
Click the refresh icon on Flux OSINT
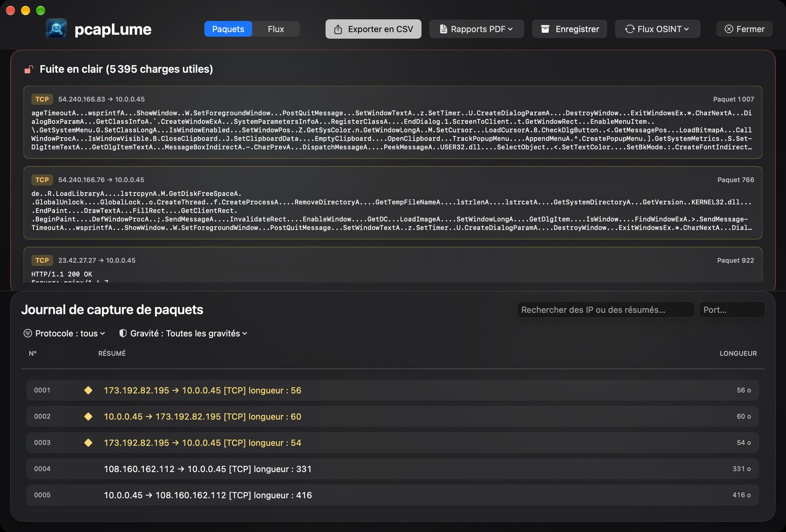point(630,29)
